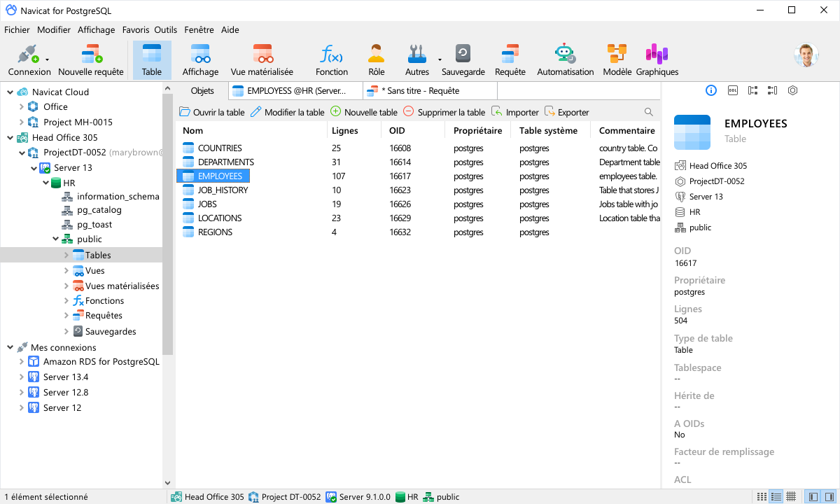Collapse the HR database node
This screenshot has height=504, width=840.
point(45,183)
